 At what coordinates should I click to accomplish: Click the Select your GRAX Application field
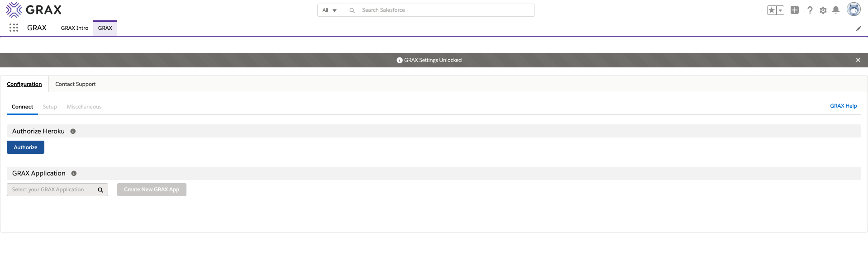coord(57,189)
